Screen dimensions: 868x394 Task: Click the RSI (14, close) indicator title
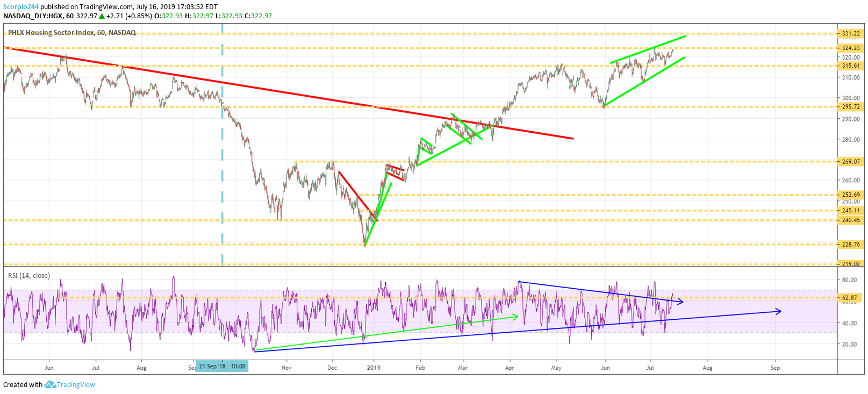(x=29, y=275)
